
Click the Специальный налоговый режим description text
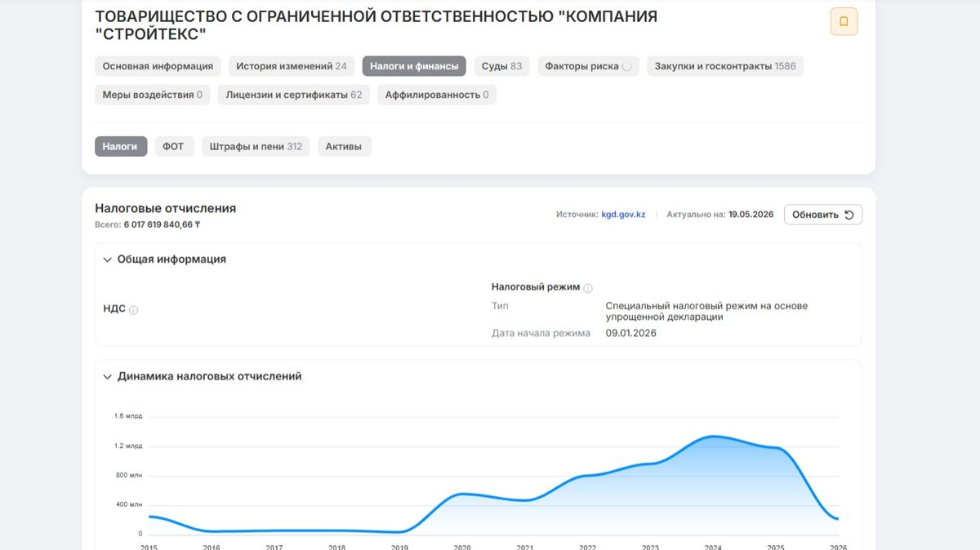pyautogui.click(x=706, y=311)
